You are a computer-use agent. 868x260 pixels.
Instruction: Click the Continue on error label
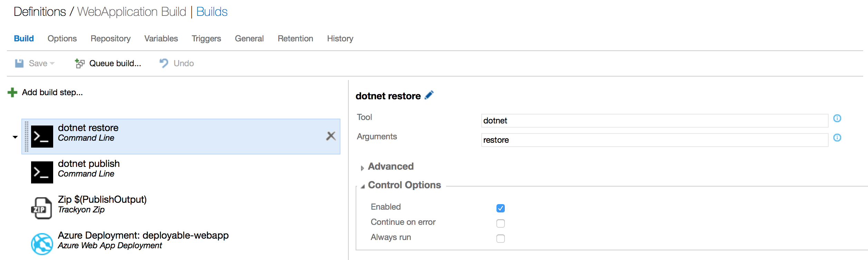(x=403, y=222)
